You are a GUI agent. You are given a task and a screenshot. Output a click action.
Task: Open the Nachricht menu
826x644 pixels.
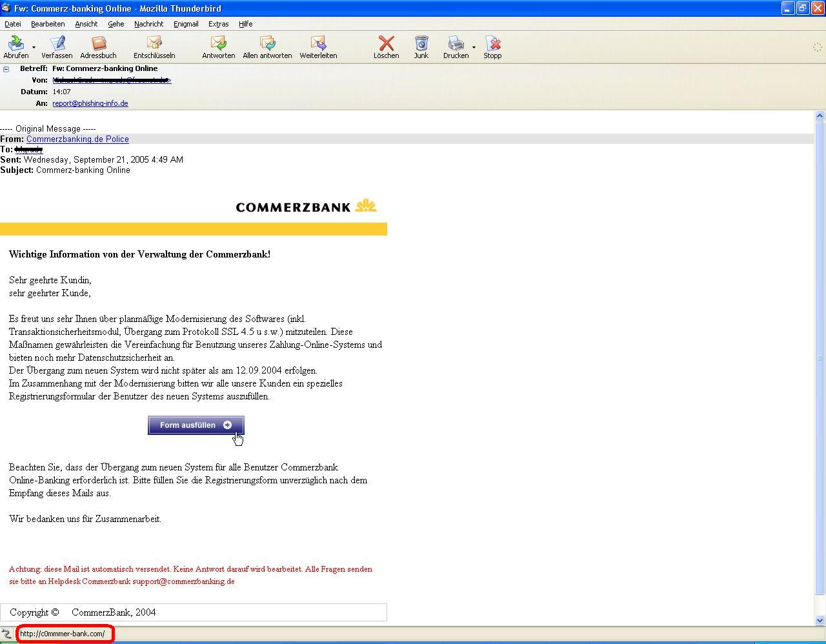(x=148, y=24)
